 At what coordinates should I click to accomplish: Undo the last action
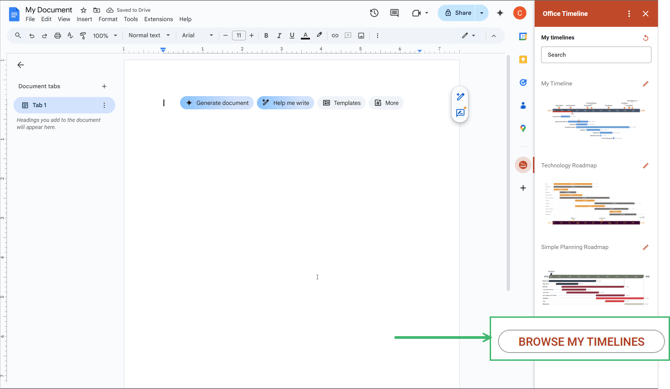(32, 36)
